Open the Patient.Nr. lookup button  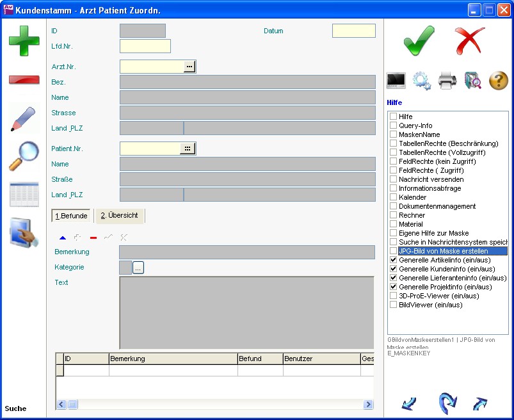tap(189, 149)
